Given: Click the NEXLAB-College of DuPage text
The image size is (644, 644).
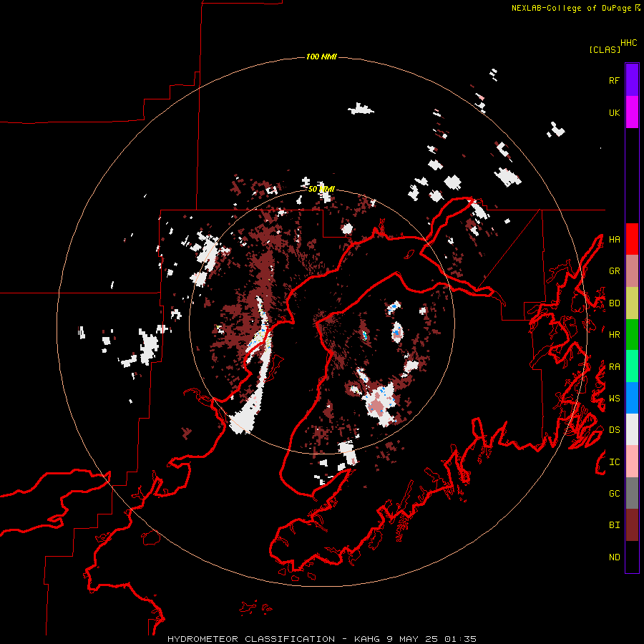Looking at the screenshot, I should point(571,8).
